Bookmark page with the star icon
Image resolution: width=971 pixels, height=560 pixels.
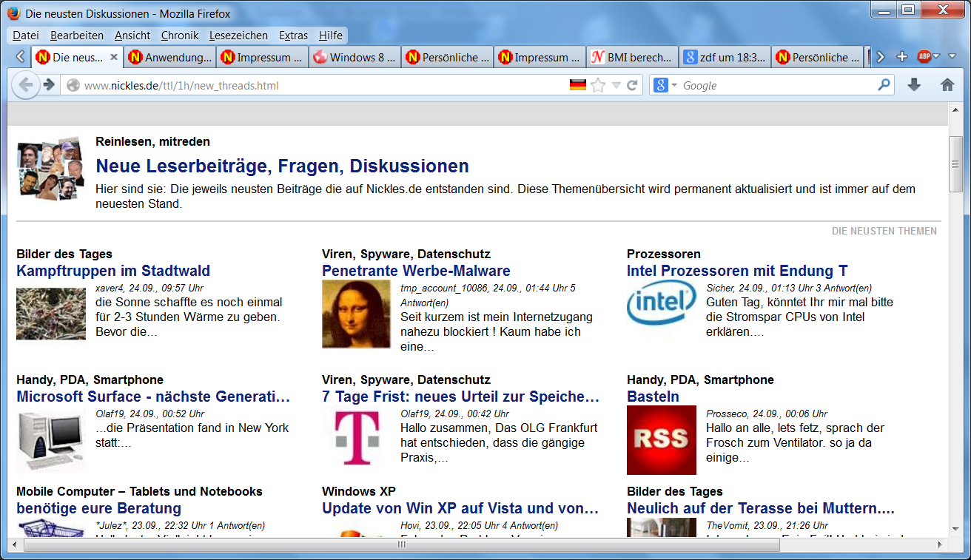(x=598, y=85)
